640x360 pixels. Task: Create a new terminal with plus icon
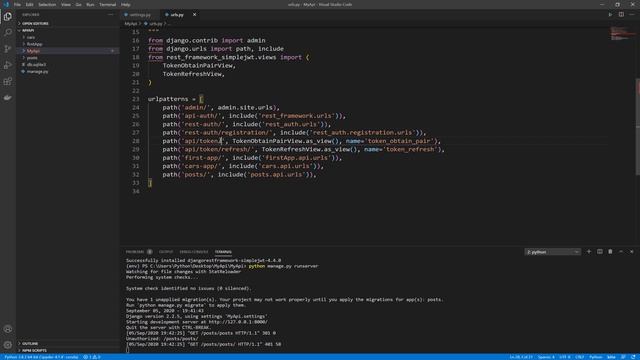[589, 252]
